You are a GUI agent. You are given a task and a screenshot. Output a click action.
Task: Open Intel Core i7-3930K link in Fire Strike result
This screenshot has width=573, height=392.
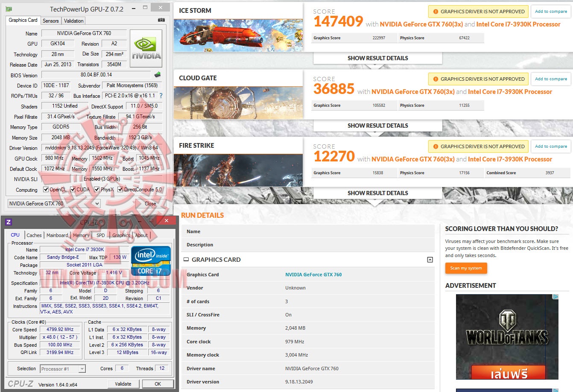point(510,159)
